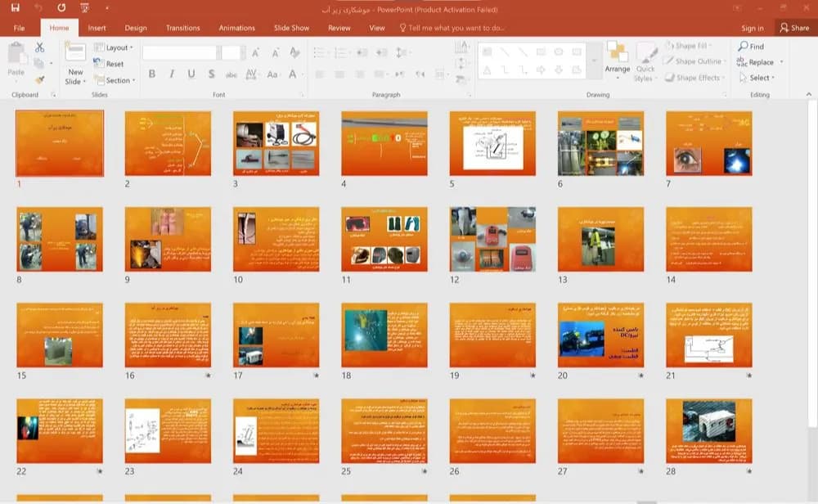Click the Paste clipboard icon
This screenshot has height=504, width=818.
[16, 53]
